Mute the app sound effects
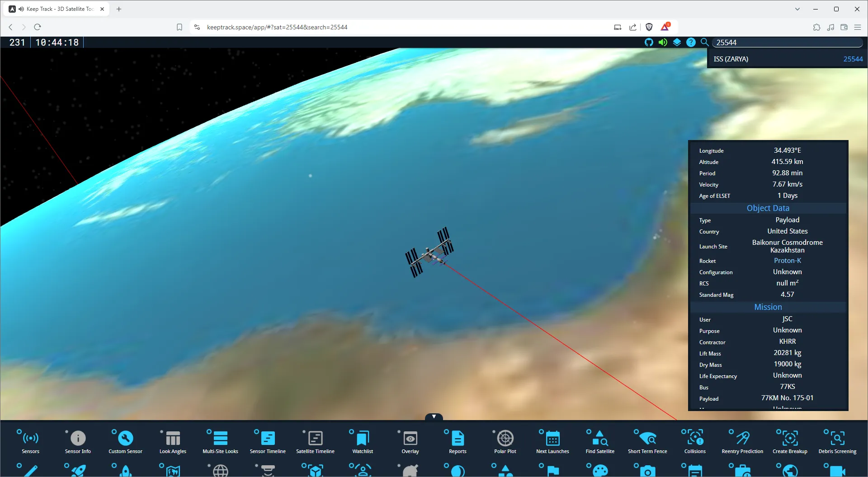The image size is (868, 477). (x=663, y=42)
